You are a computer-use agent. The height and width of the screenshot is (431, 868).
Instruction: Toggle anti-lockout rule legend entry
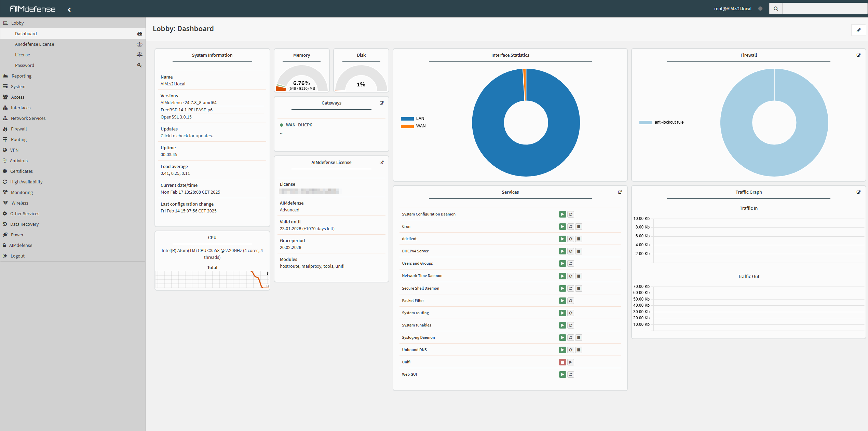[661, 122]
